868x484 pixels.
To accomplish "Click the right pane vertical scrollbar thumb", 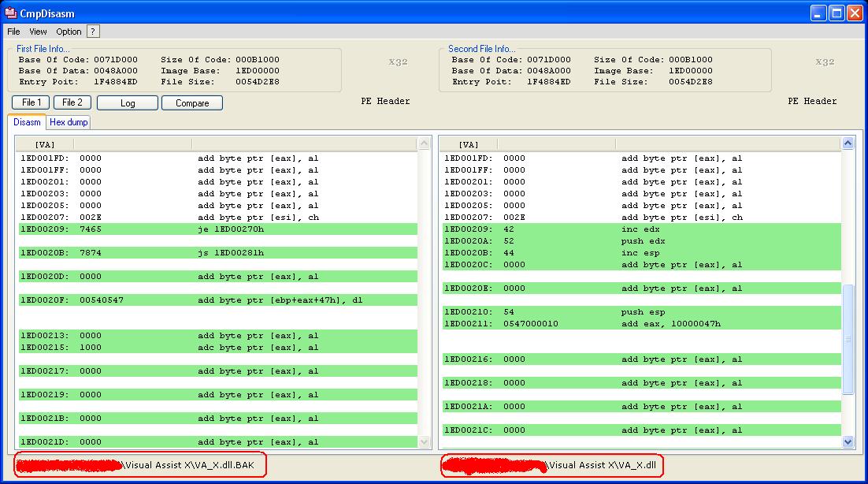I will click(x=848, y=339).
